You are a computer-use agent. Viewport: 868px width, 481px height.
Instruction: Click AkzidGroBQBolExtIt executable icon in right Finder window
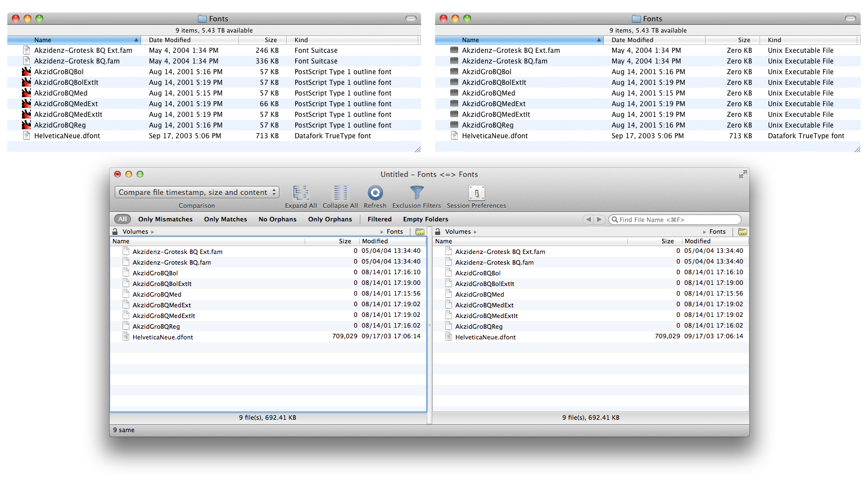pyautogui.click(x=454, y=82)
